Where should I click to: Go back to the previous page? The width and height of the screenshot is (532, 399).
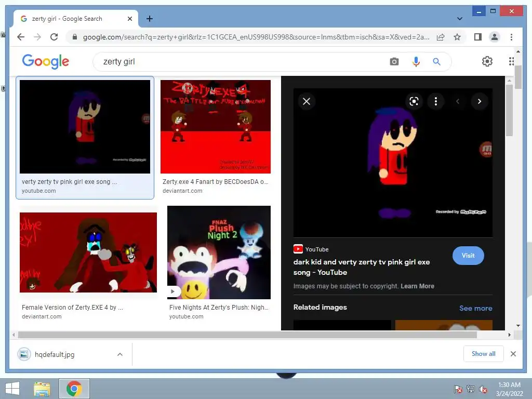pyautogui.click(x=21, y=37)
